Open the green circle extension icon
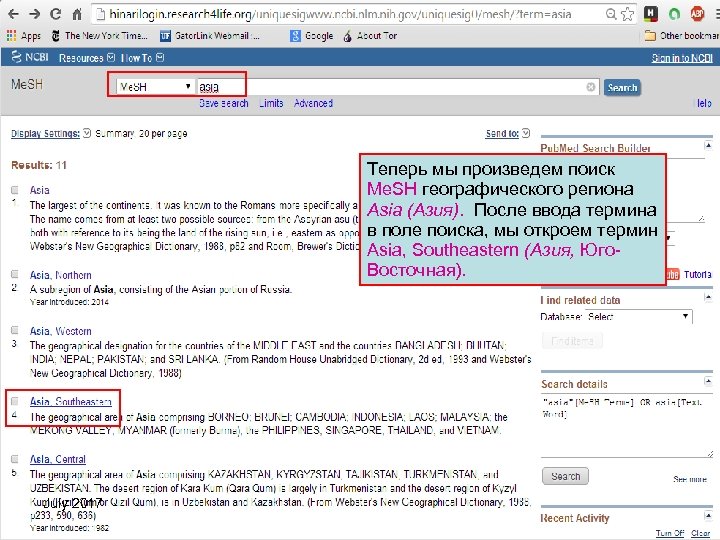 pos(674,14)
